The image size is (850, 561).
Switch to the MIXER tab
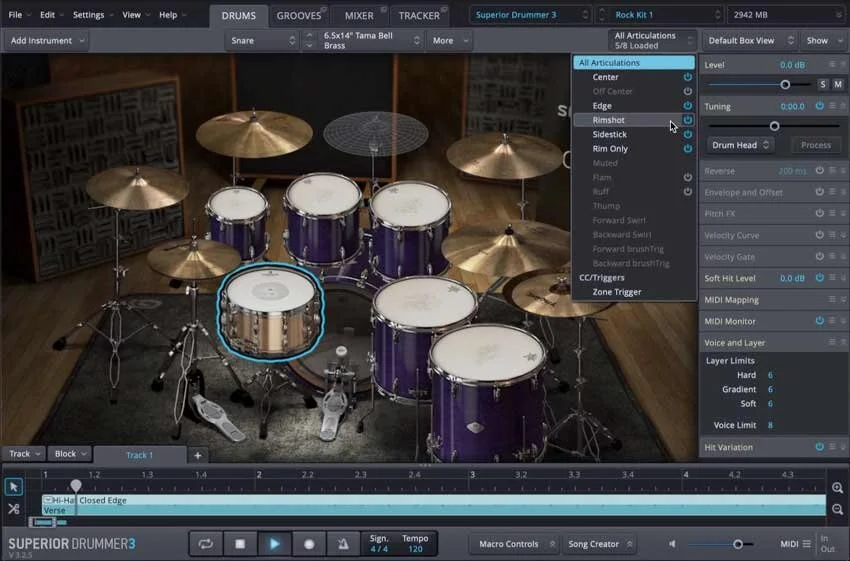(359, 16)
